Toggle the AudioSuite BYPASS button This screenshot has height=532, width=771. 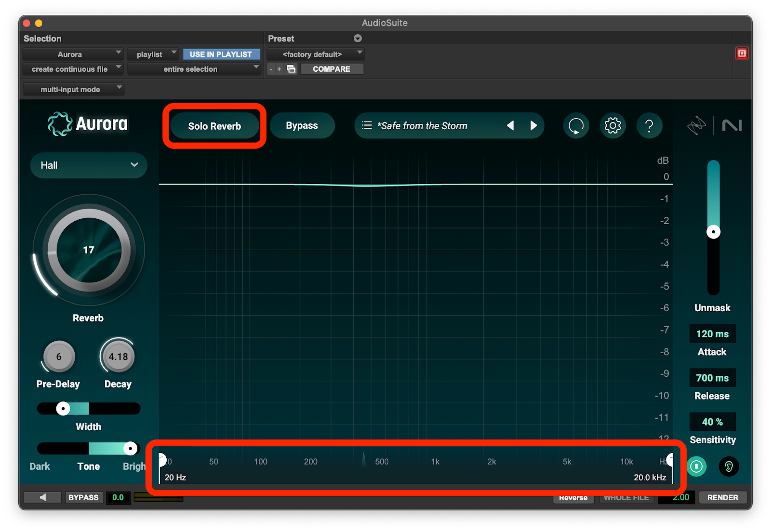tap(83, 497)
